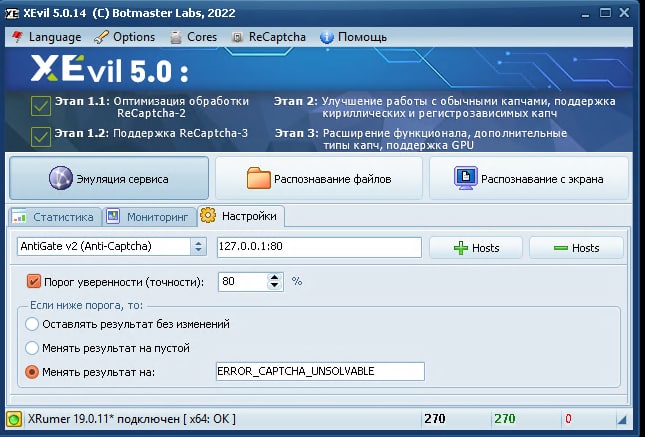
Task: Open the AntiGate v2 service dropdown
Action: click(x=111, y=246)
